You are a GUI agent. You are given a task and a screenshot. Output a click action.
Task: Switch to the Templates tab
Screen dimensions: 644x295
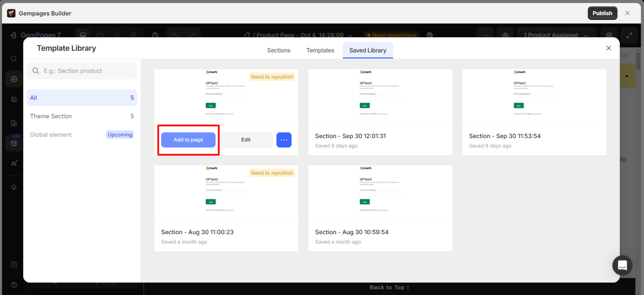(x=320, y=50)
